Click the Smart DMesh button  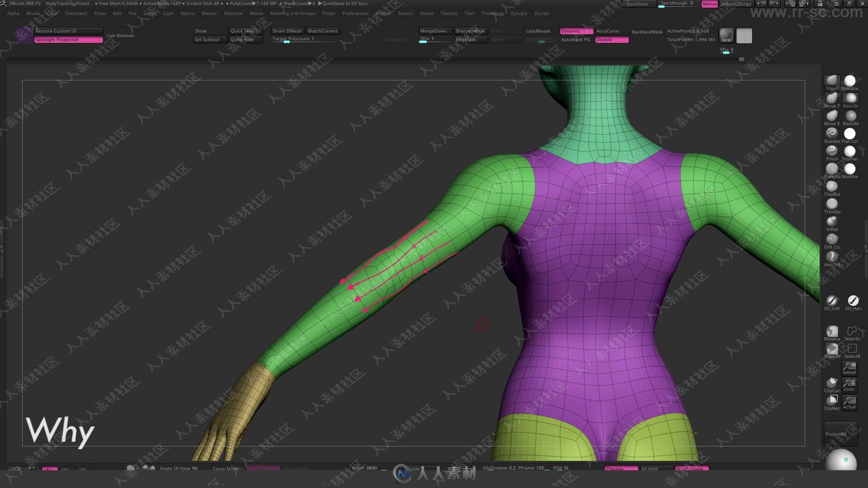pos(288,30)
